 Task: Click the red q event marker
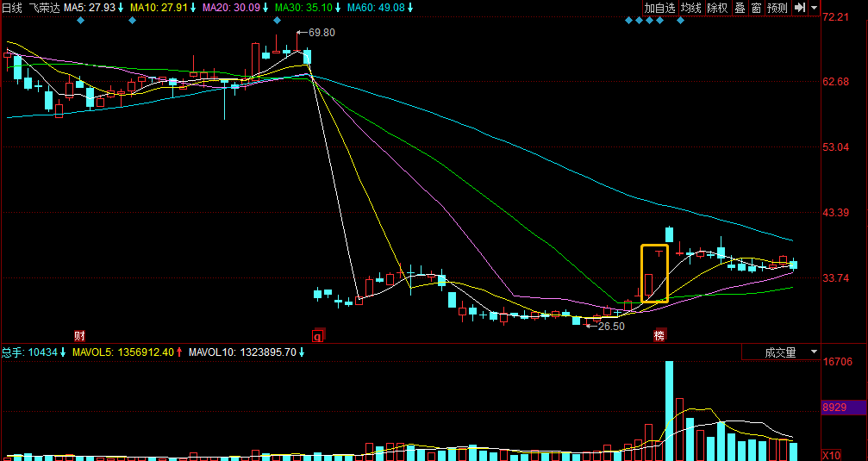pos(318,336)
